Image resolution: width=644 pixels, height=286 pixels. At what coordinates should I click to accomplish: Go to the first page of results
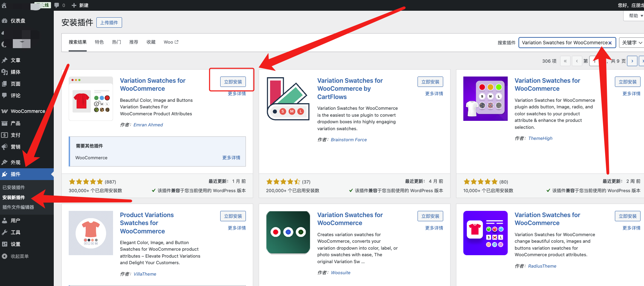pos(565,61)
